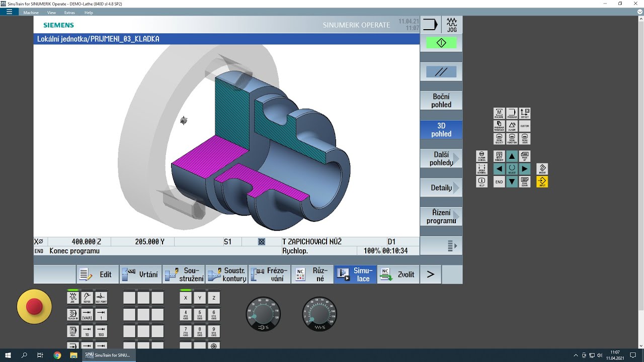
Task: Switch to the Boční pohled side view
Action: [x=441, y=101]
